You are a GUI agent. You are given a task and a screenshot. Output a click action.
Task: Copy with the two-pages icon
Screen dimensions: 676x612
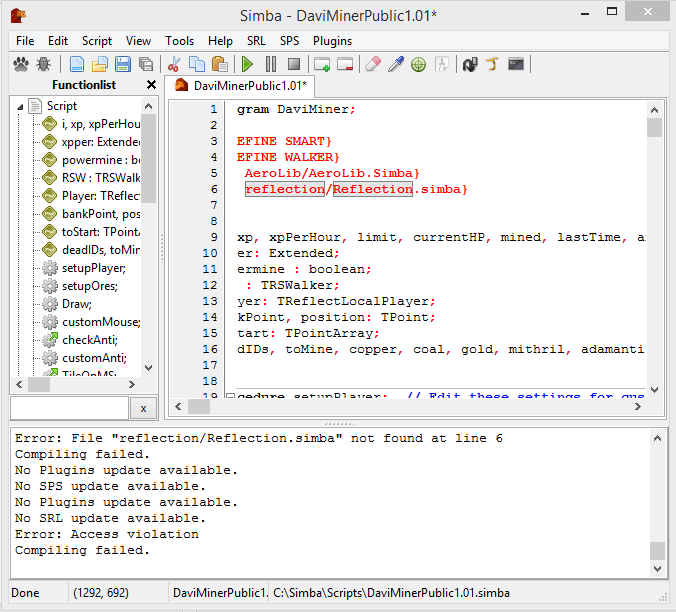(197, 65)
